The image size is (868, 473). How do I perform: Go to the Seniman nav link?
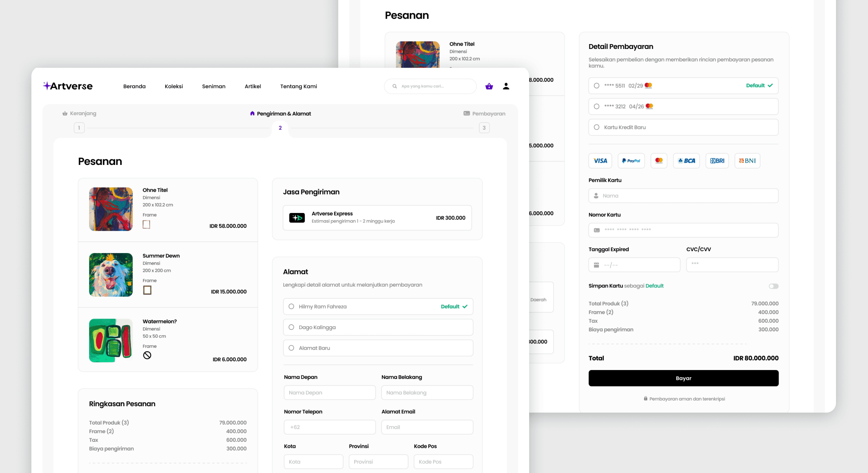click(x=214, y=86)
